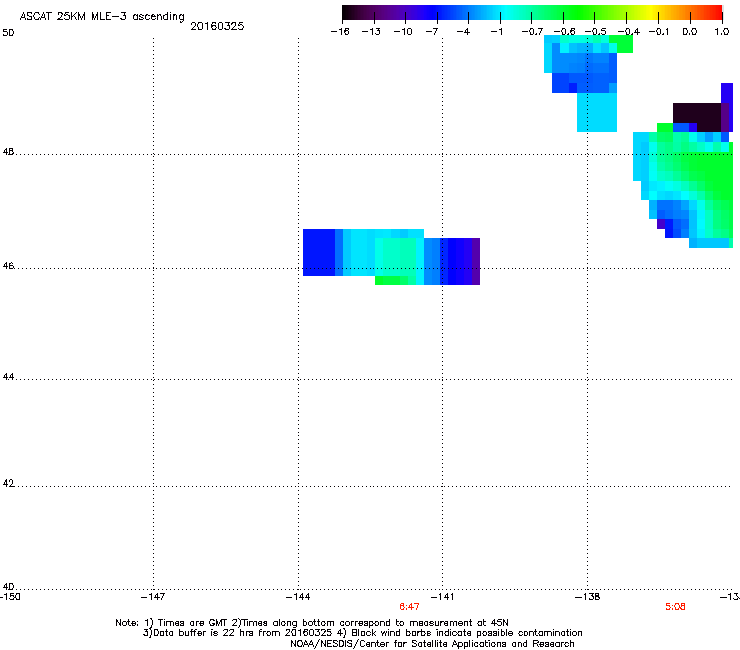
Task: Click the latitude label 48
Action: (x=8, y=152)
